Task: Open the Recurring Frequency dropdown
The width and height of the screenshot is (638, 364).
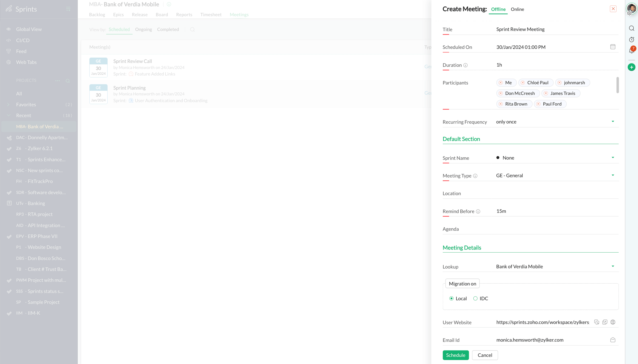Action: (613, 122)
